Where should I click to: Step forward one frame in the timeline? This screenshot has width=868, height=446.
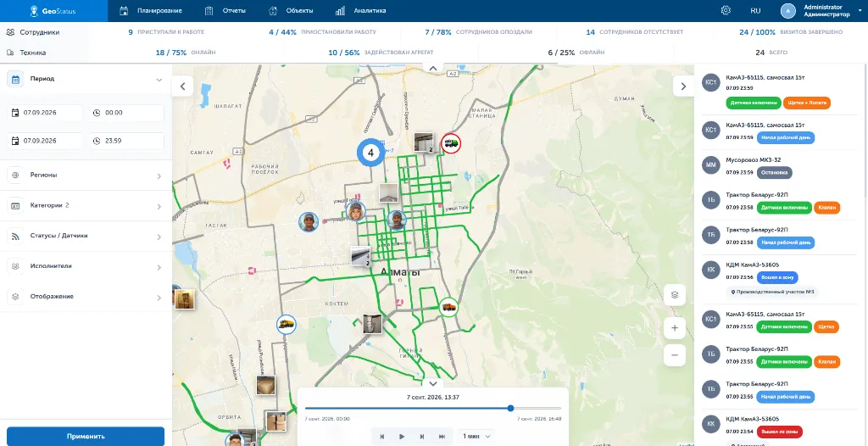pyautogui.click(x=422, y=437)
